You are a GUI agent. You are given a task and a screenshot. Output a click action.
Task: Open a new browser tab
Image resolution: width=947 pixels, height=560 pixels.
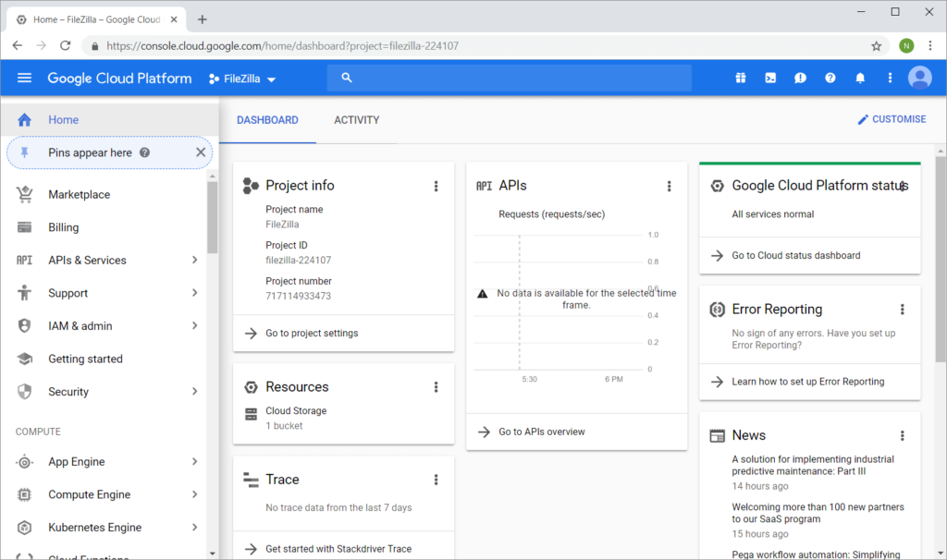point(203,19)
